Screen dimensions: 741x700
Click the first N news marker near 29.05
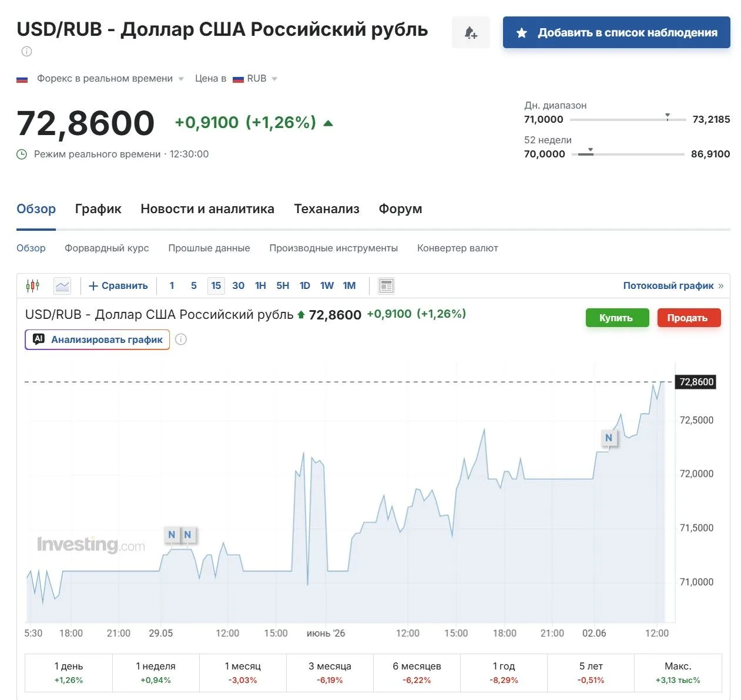[x=172, y=535]
